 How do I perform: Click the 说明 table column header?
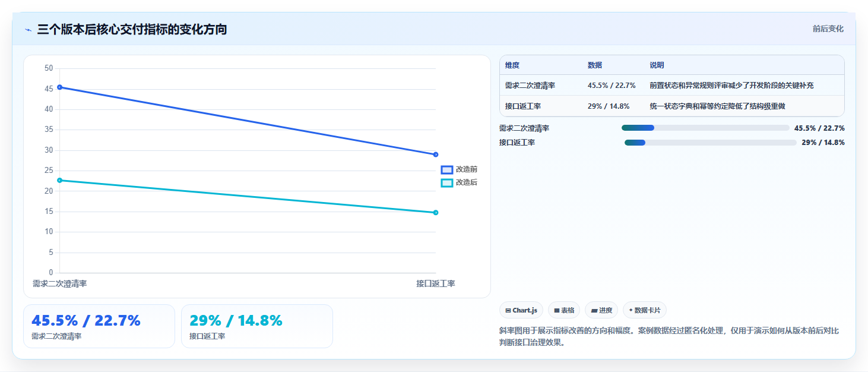[x=657, y=65]
